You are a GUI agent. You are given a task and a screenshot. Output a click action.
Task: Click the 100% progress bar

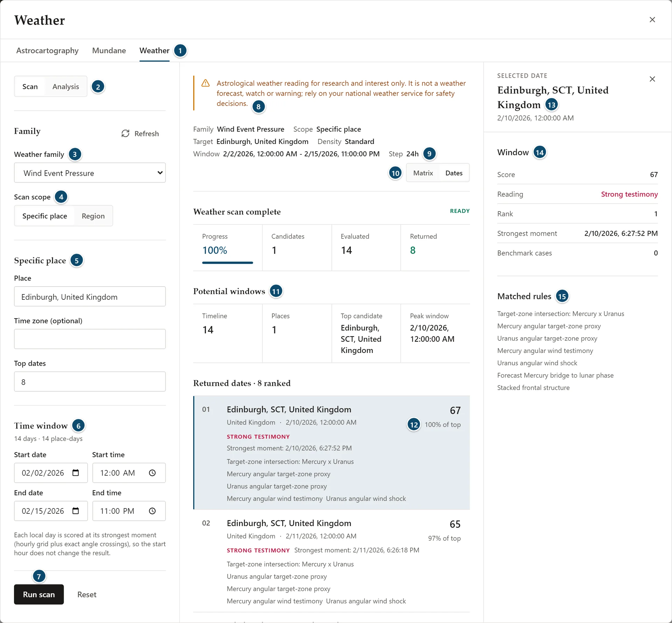pos(227,262)
